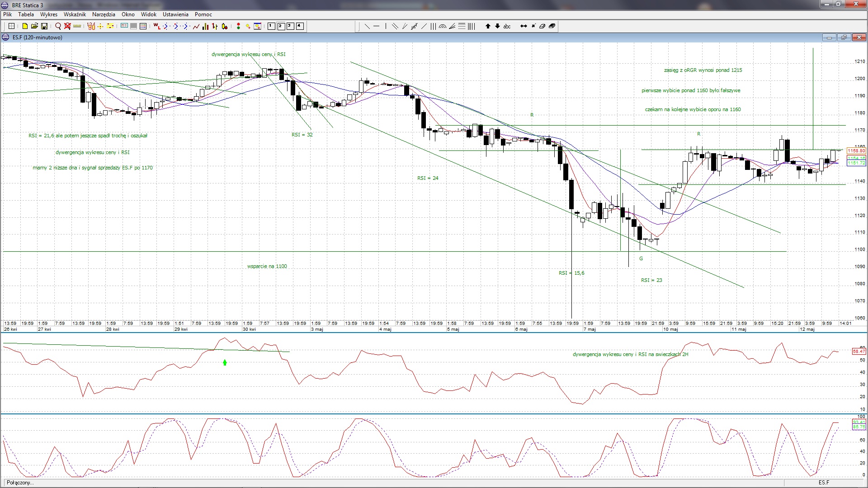The image size is (868, 488).
Task: Select the abc text annotation tool
Action: coord(507,26)
